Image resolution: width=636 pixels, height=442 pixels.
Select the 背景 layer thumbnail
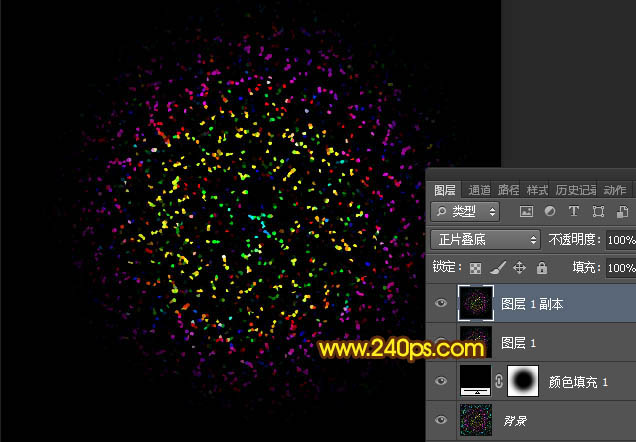(x=476, y=420)
